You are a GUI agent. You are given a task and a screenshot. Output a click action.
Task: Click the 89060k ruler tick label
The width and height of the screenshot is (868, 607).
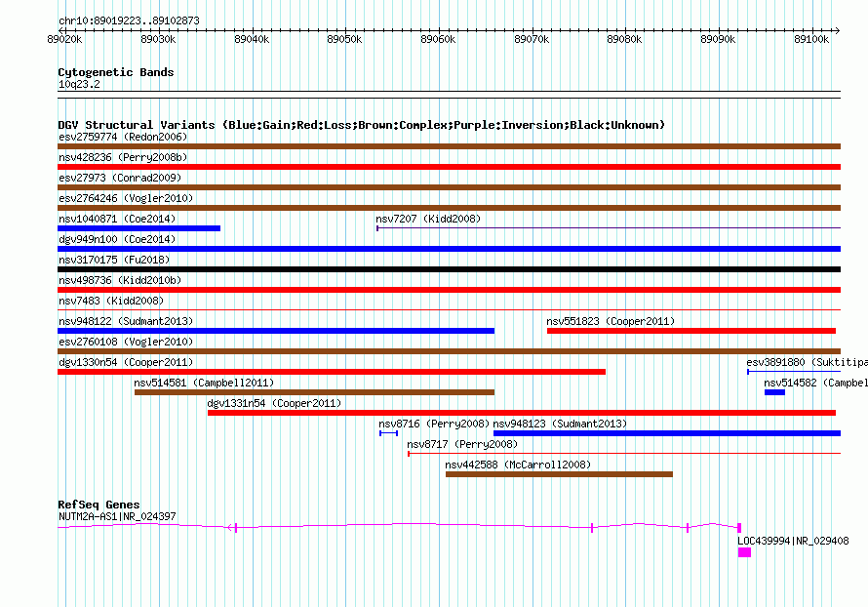(439, 39)
